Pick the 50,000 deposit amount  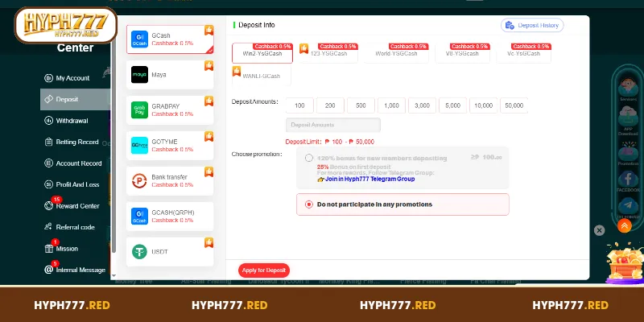coord(514,105)
